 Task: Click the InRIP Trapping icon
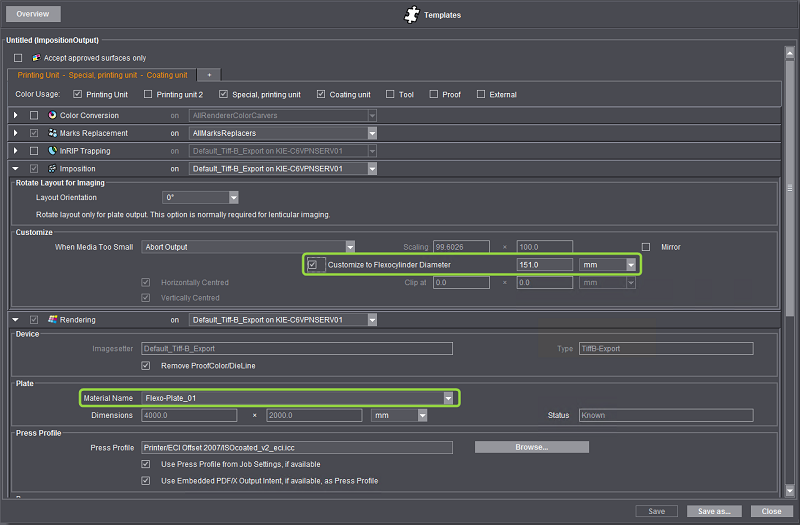tap(52, 151)
